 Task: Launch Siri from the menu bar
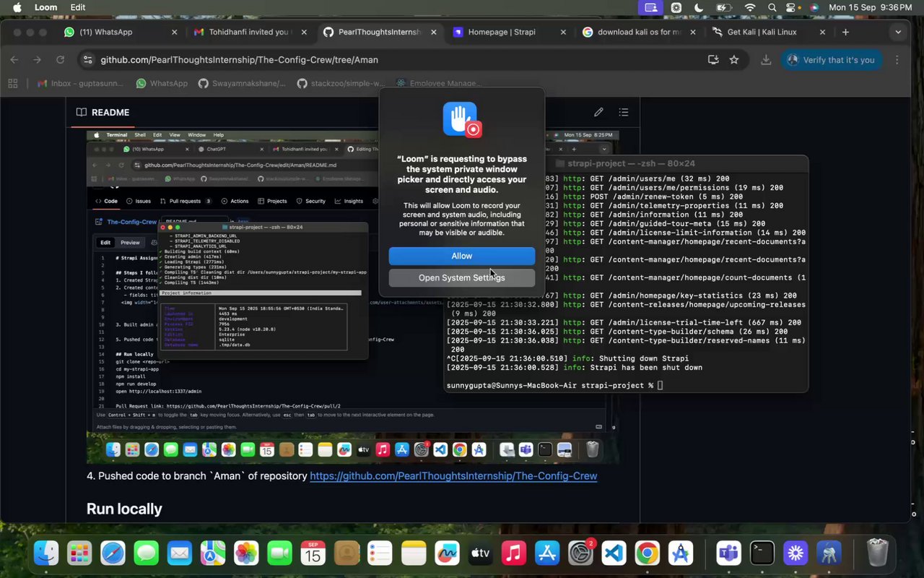click(814, 7)
